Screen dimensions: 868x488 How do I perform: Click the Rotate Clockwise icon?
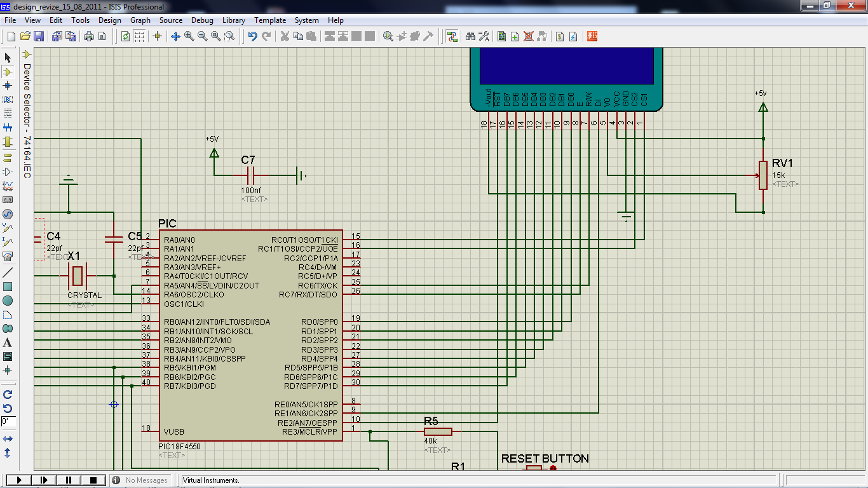(8, 395)
